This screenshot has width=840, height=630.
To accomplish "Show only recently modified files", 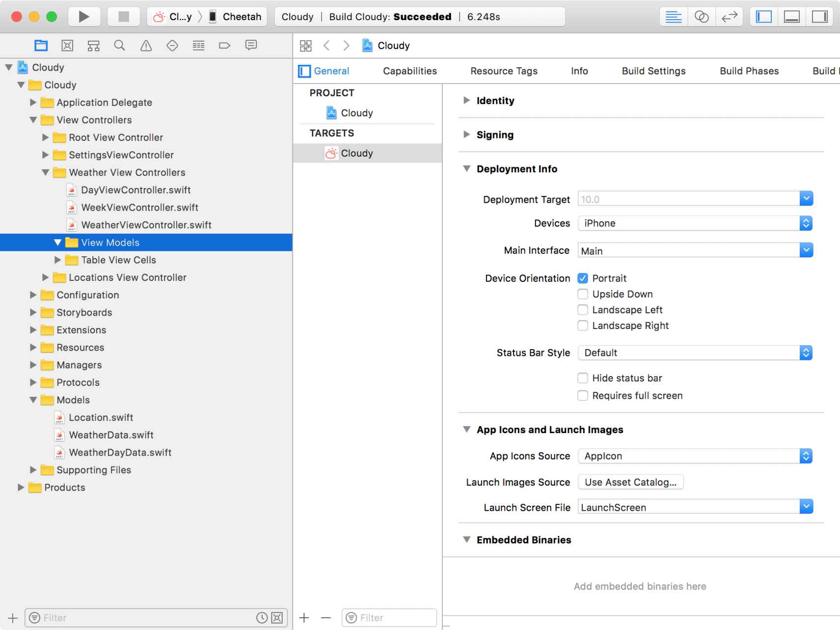I will coord(262,618).
